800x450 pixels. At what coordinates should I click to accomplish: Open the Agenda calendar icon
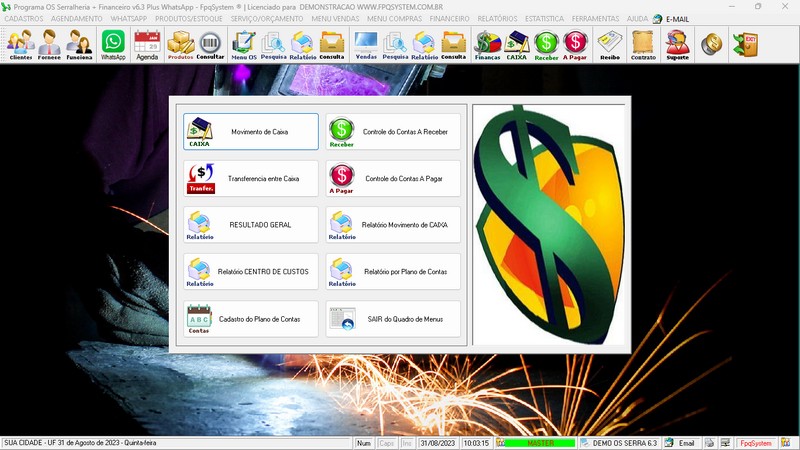tap(147, 44)
